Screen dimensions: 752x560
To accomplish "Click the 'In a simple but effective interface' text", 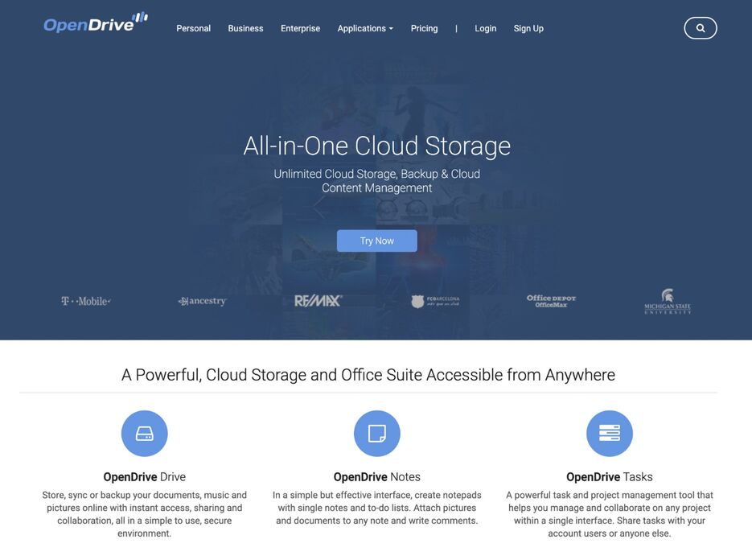I will click(377, 508).
